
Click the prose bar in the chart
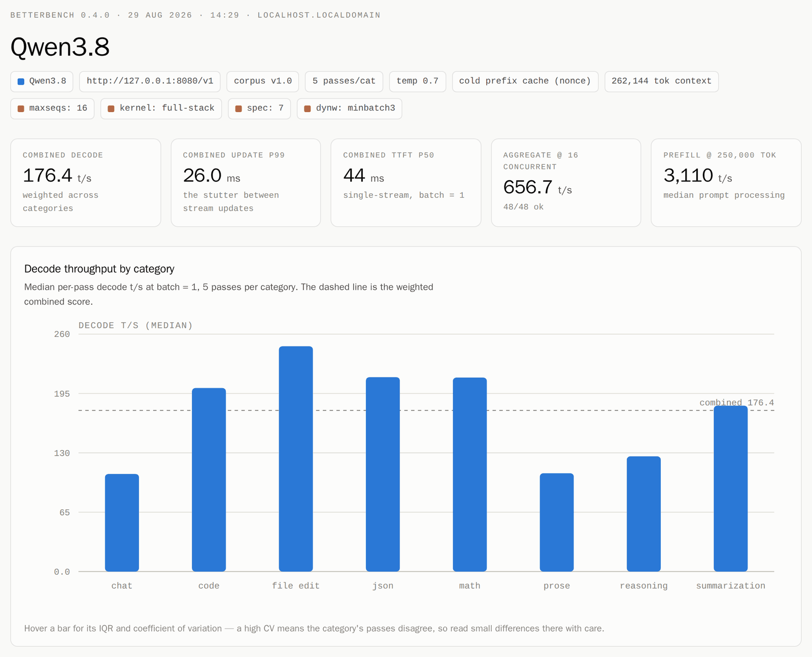[557, 523]
